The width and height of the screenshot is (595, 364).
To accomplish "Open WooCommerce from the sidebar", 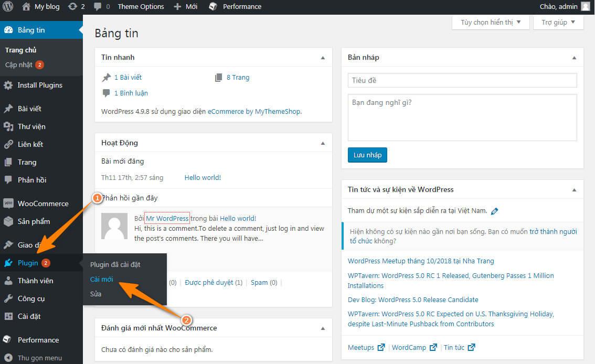I will click(42, 204).
